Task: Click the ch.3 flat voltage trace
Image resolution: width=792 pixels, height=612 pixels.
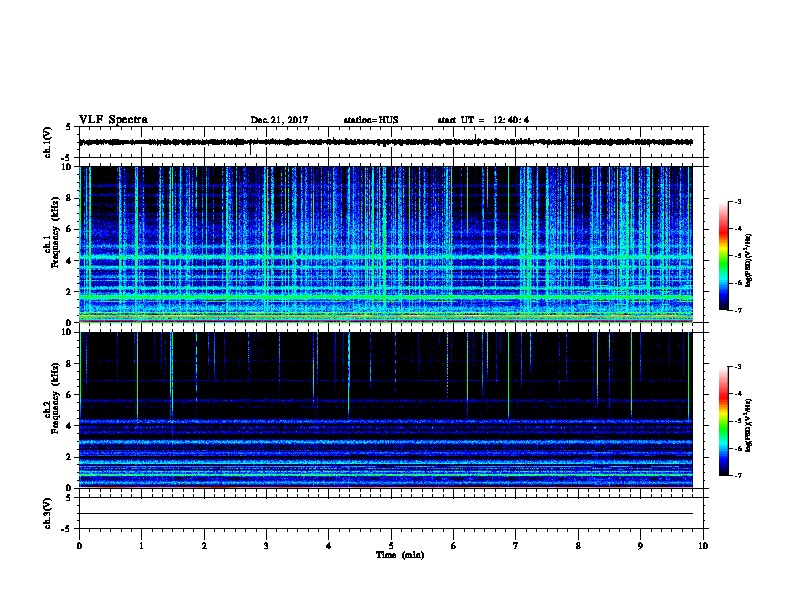Action: tap(386, 514)
